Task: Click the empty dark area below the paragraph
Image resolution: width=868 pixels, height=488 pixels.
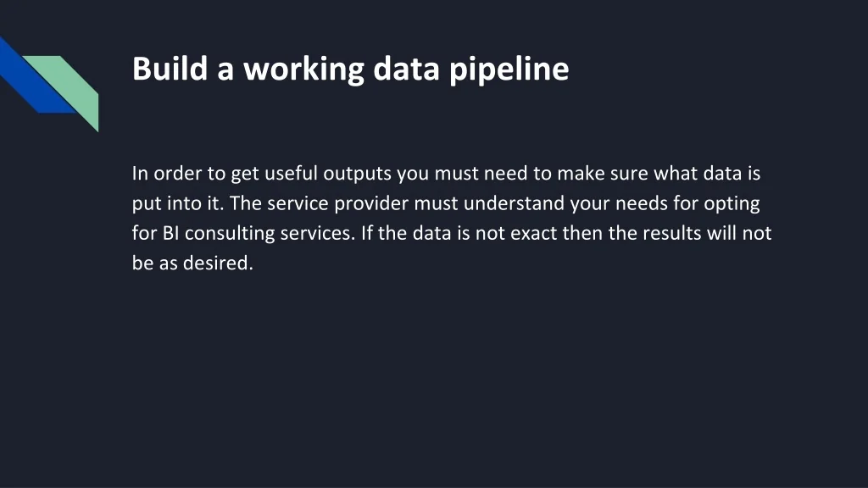Action: coord(434,382)
